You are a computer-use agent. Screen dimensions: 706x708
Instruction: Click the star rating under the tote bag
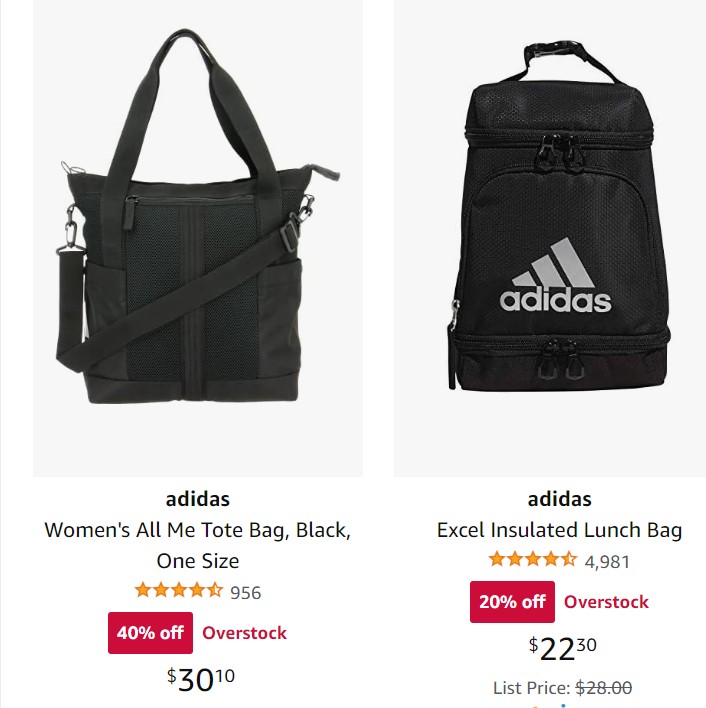click(179, 591)
